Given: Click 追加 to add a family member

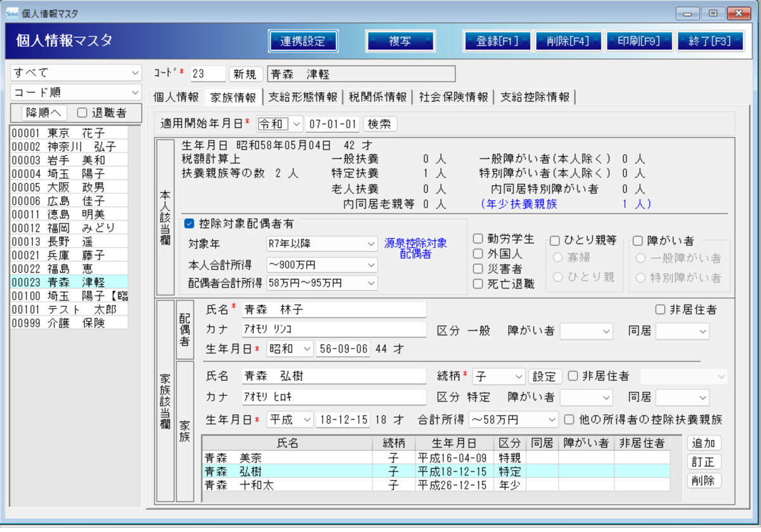Looking at the screenshot, I should (x=704, y=443).
